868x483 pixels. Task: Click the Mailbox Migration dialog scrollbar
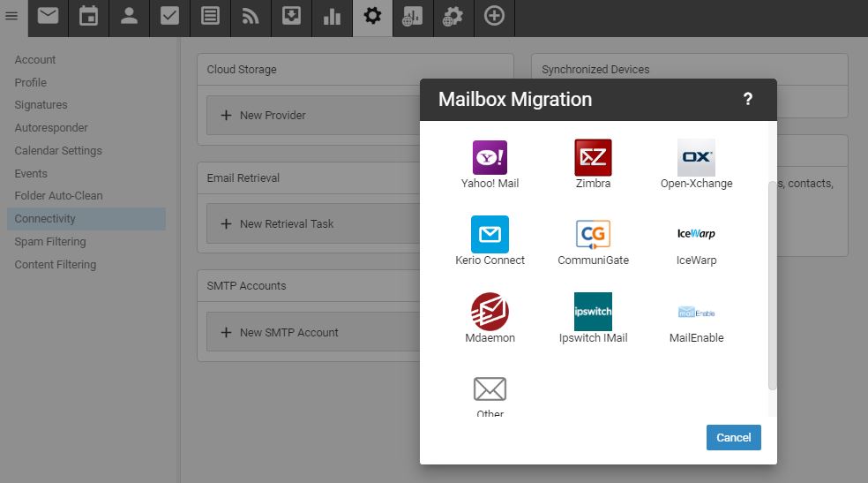pos(772,285)
